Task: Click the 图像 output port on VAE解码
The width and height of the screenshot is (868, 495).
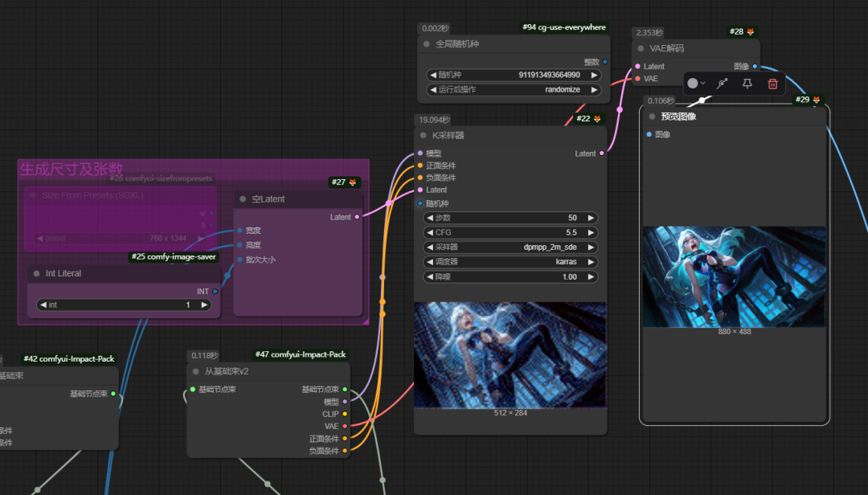Action: click(755, 67)
